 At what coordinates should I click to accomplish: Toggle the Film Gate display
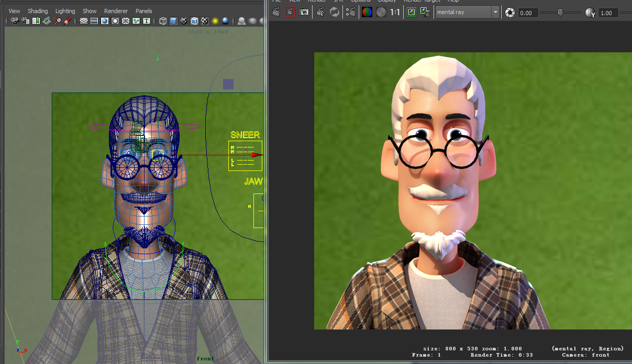[94, 21]
